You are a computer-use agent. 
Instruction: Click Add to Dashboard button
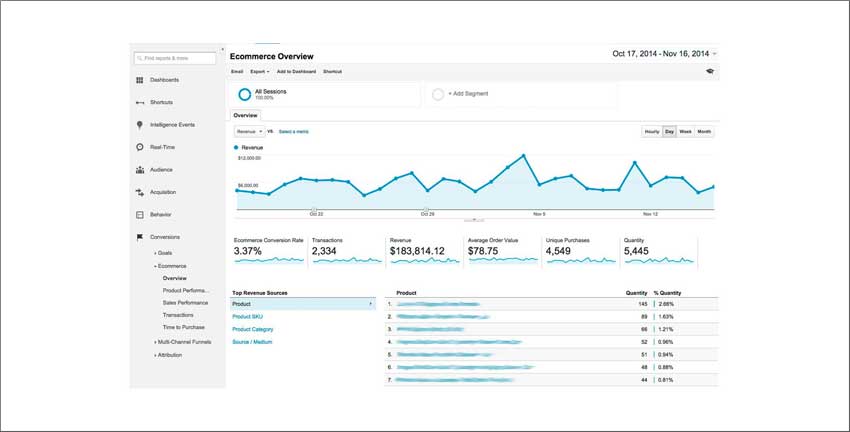pyautogui.click(x=296, y=72)
